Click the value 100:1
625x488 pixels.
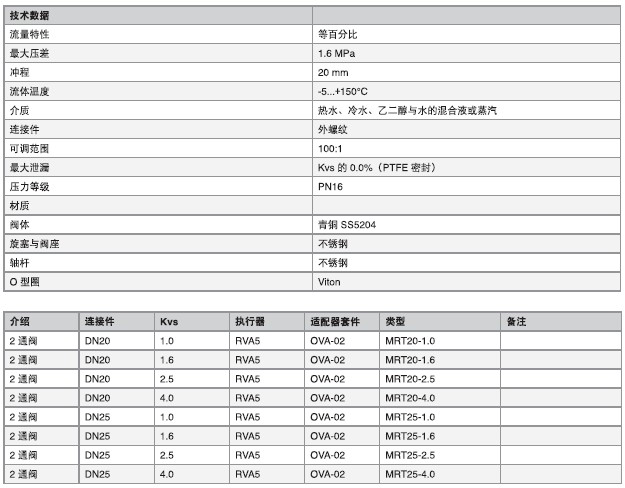(330, 149)
